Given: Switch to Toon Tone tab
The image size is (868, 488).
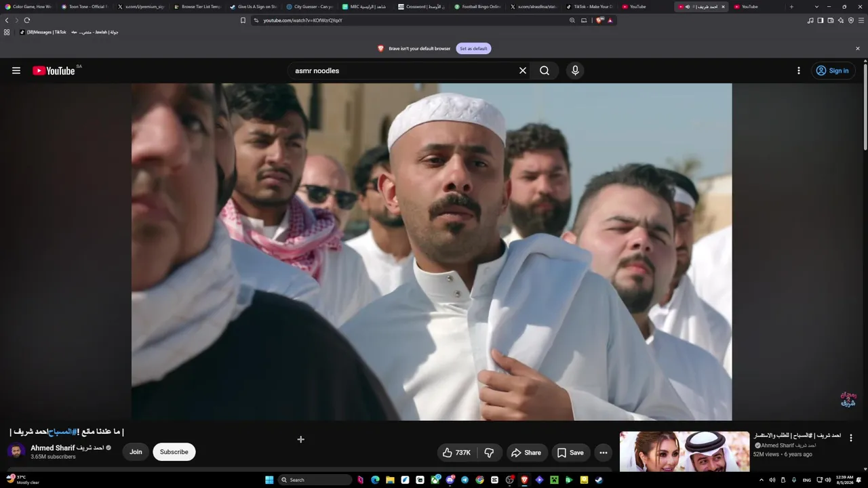Looking at the screenshot, I should (84, 7).
